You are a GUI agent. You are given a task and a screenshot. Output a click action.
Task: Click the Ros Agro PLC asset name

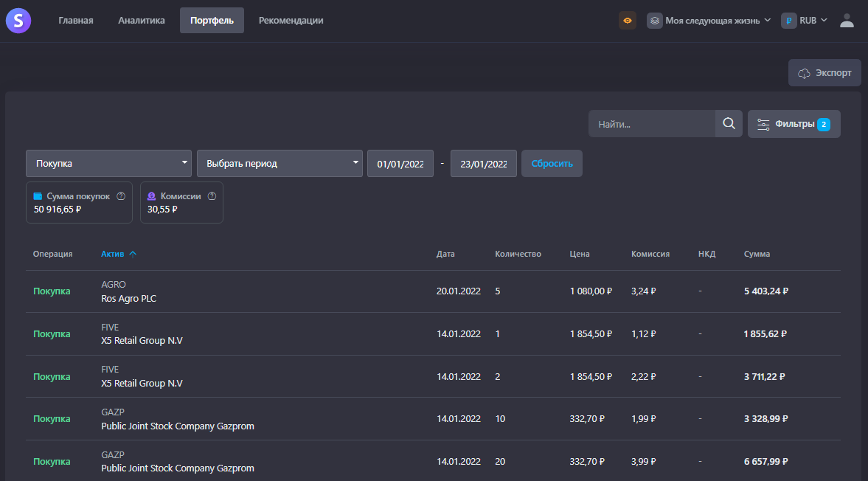(129, 298)
